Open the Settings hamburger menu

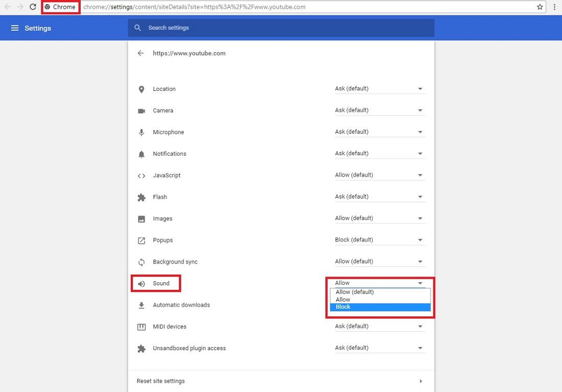click(14, 28)
